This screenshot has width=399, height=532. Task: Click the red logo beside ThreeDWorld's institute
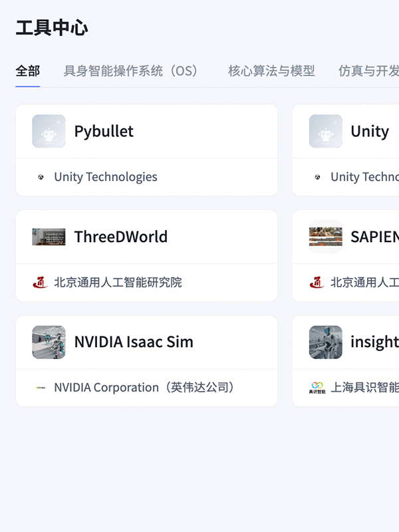click(41, 282)
